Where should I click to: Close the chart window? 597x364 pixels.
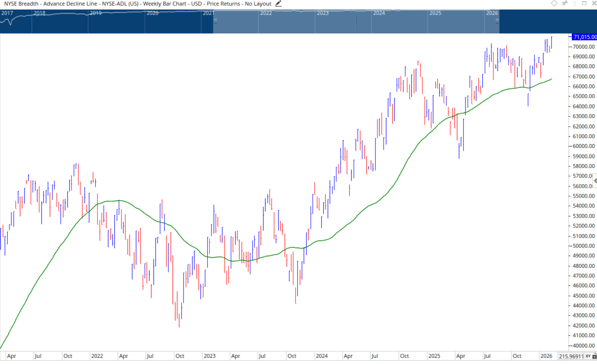[594, 3]
